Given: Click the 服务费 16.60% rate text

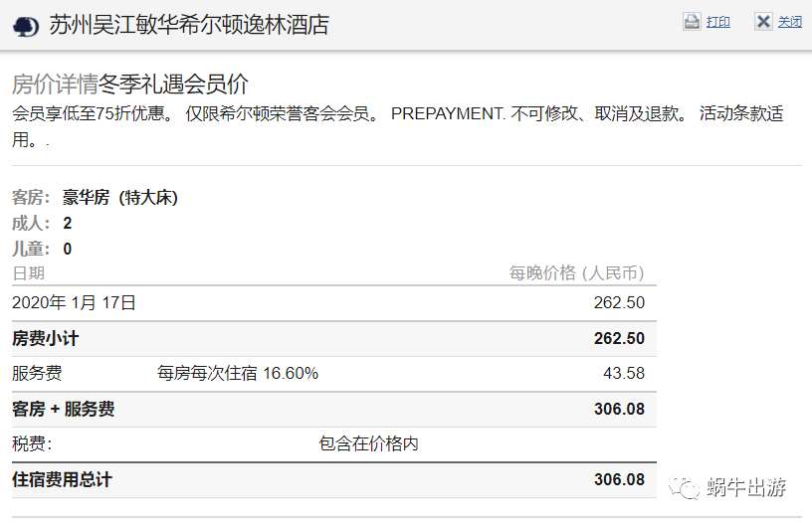Looking at the screenshot, I should click(238, 373).
